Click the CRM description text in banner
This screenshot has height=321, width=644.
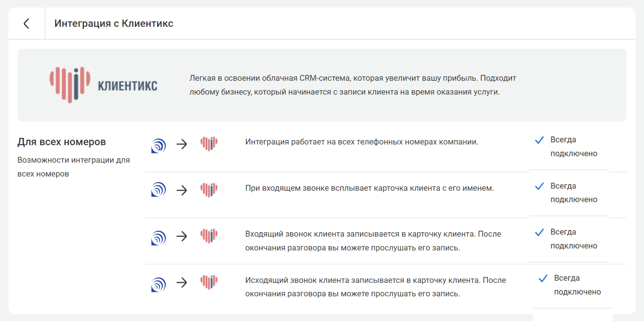coord(353,85)
